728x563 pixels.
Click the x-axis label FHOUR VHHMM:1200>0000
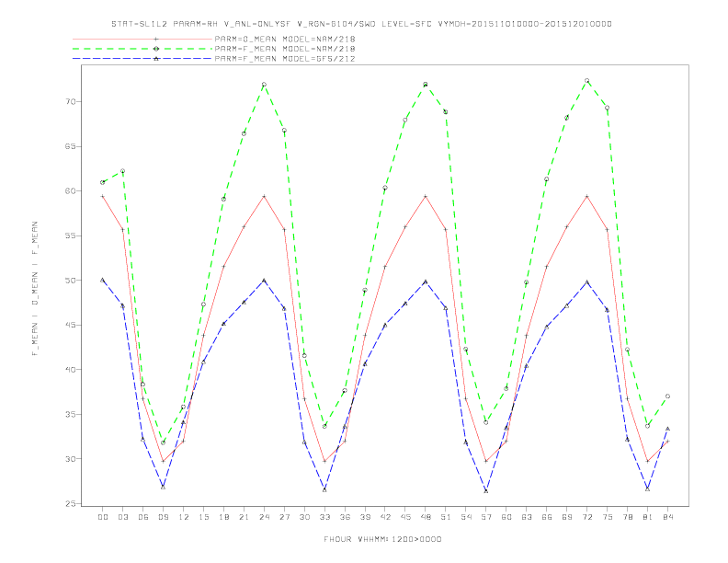click(382, 539)
